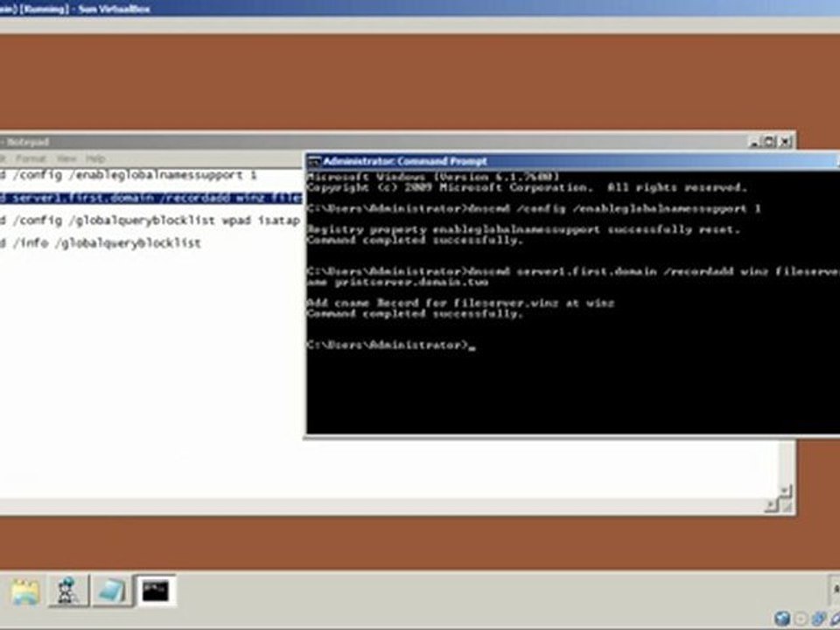Image resolution: width=840 pixels, height=630 pixels.
Task: Click the VirtualBox globe status icon
Action: point(782,619)
